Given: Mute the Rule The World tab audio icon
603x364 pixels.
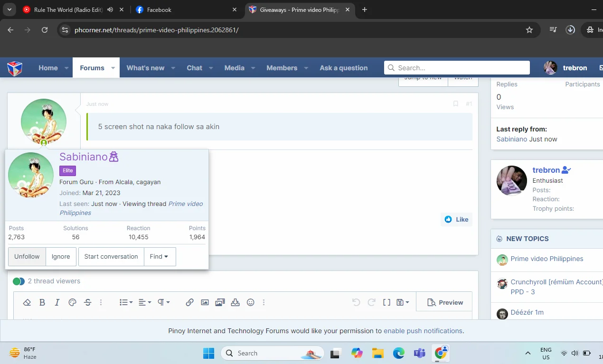Looking at the screenshot, I should point(110,9).
